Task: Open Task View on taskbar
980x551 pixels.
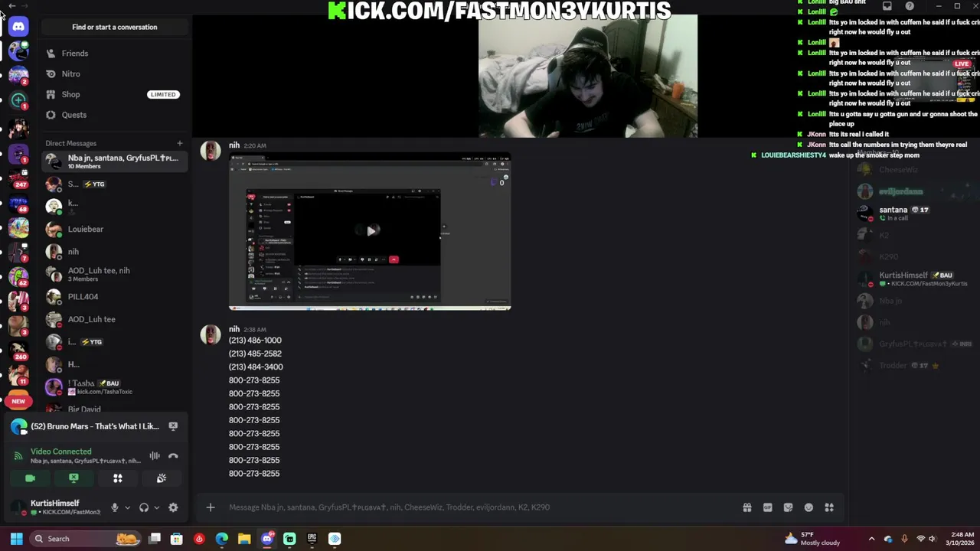Action: click(155, 539)
